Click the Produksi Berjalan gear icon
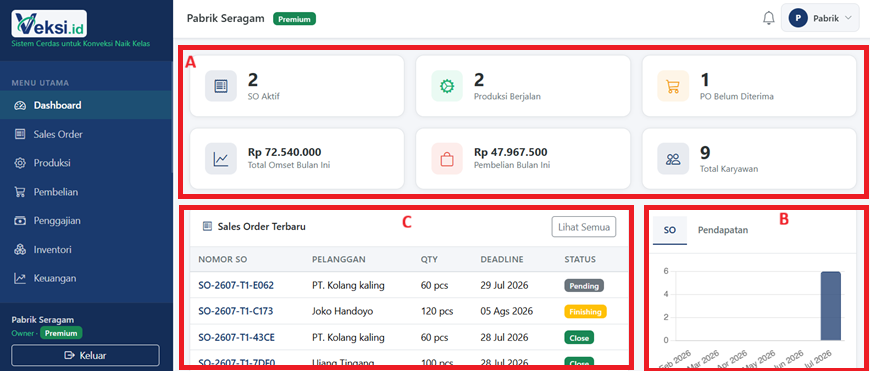This screenshot has height=371, width=870. pos(447,86)
